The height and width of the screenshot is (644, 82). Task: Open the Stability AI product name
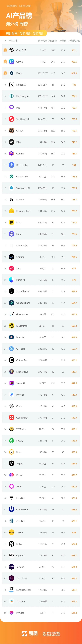[22, 579]
